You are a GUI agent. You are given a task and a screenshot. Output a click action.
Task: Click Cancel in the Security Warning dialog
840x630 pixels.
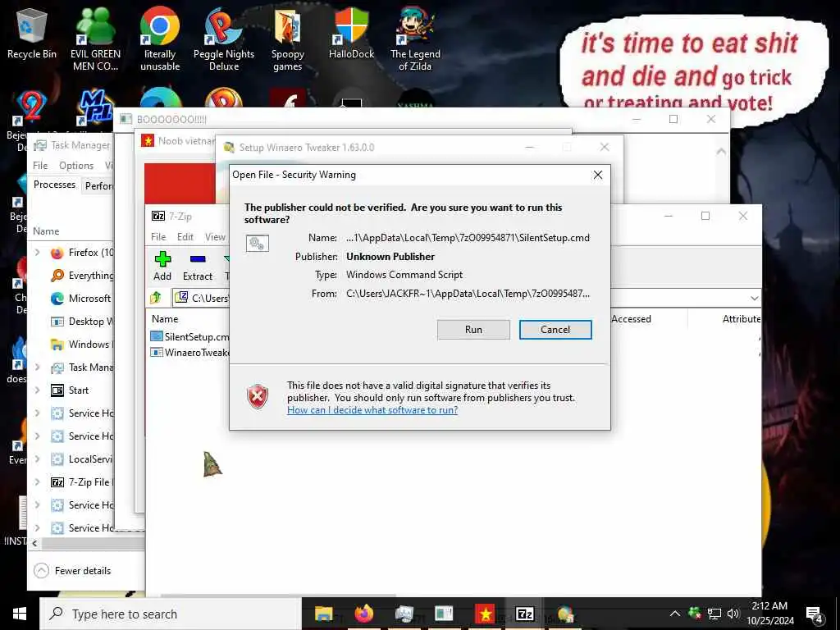coord(555,330)
